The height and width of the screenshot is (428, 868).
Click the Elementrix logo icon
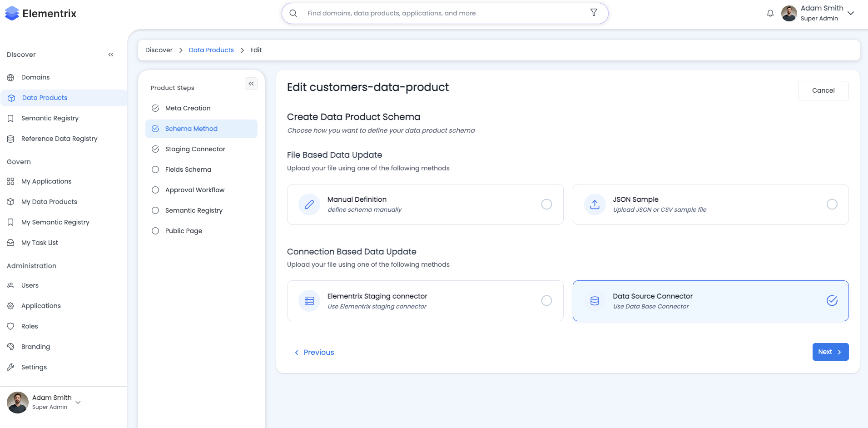(x=12, y=13)
